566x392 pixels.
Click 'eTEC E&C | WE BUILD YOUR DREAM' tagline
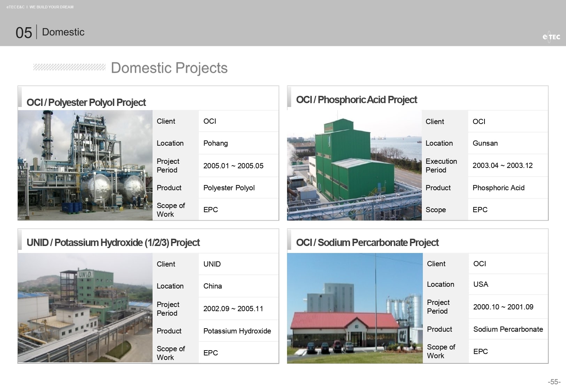[x=40, y=7]
